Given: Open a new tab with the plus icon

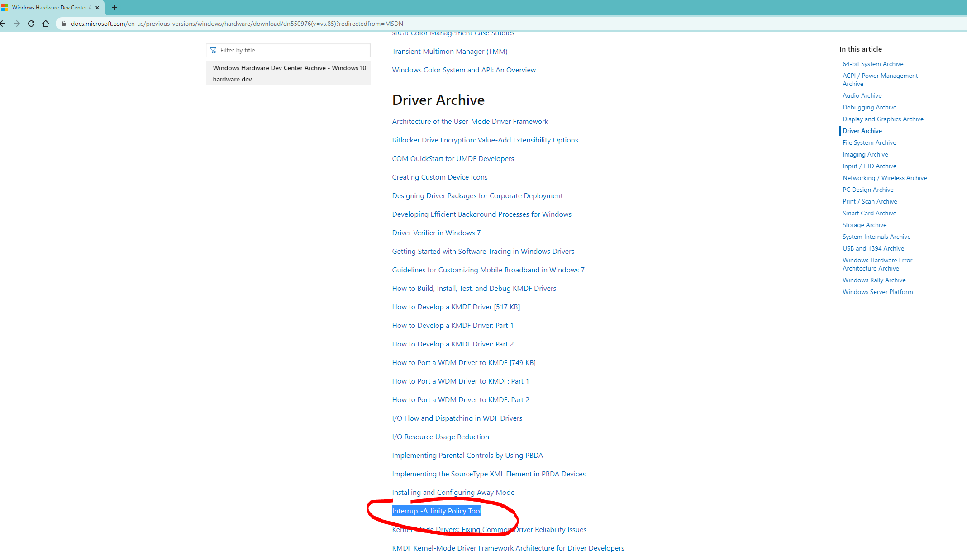Looking at the screenshot, I should click(x=114, y=8).
